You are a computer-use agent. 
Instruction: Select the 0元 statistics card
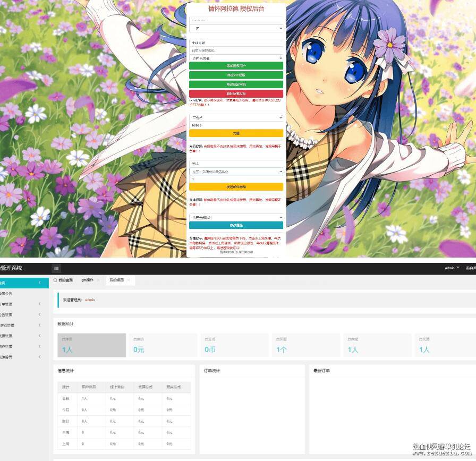163,345
